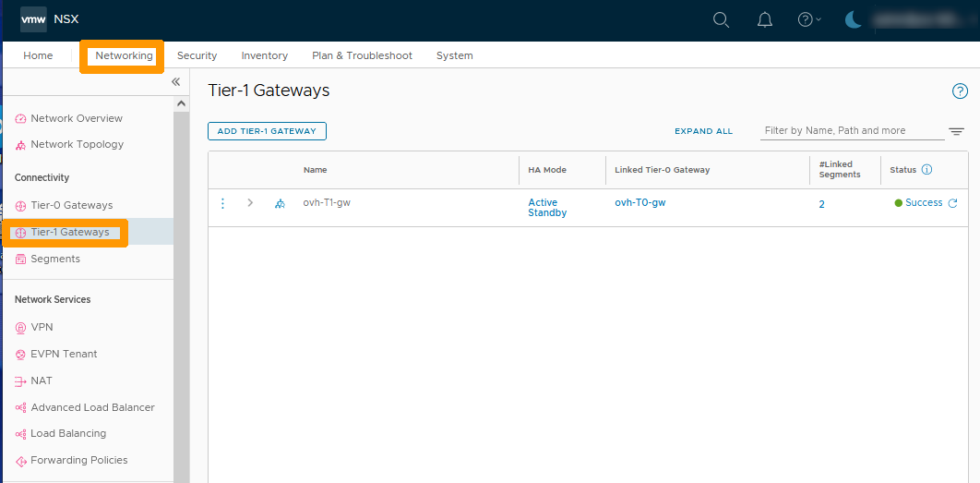Open Tier-0 Gateways in sidebar
This screenshot has width=980, height=483.
71,205
